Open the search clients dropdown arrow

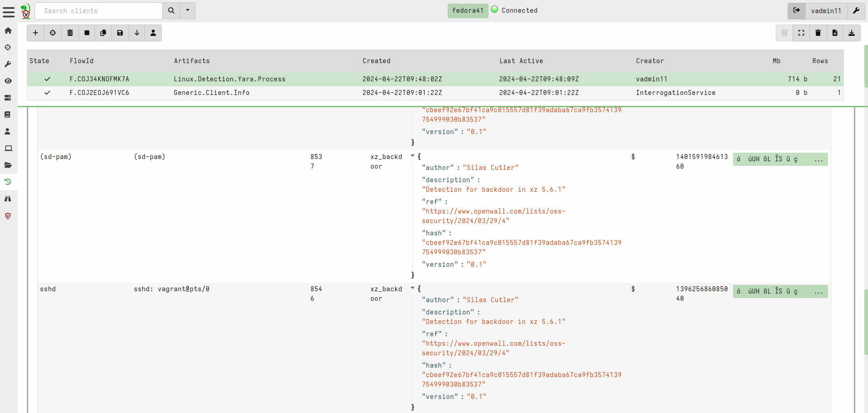tap(188, 10)
